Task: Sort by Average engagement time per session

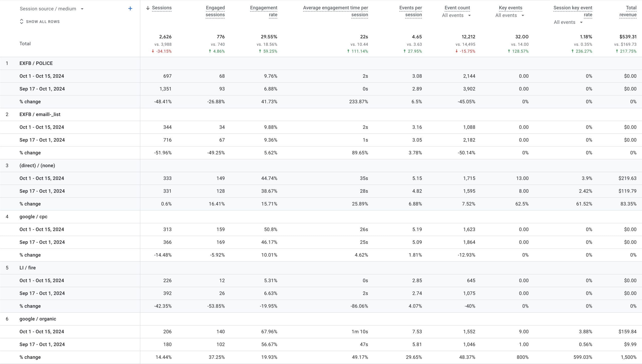Action: click(x=336, y=11)
